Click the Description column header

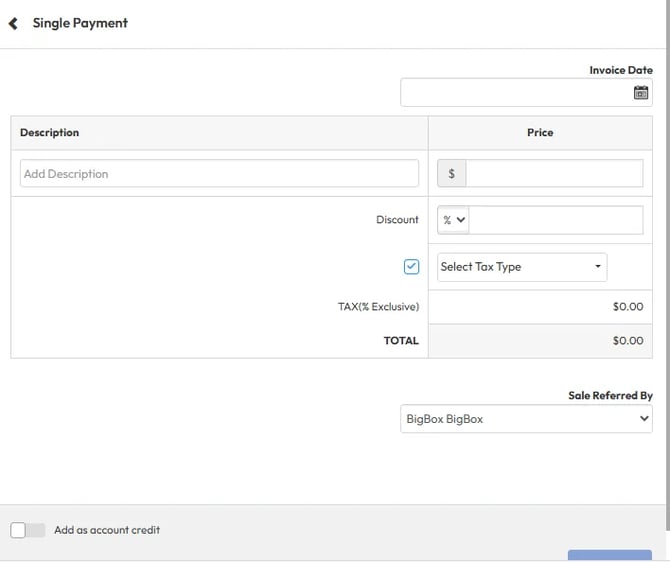point(50,133)
